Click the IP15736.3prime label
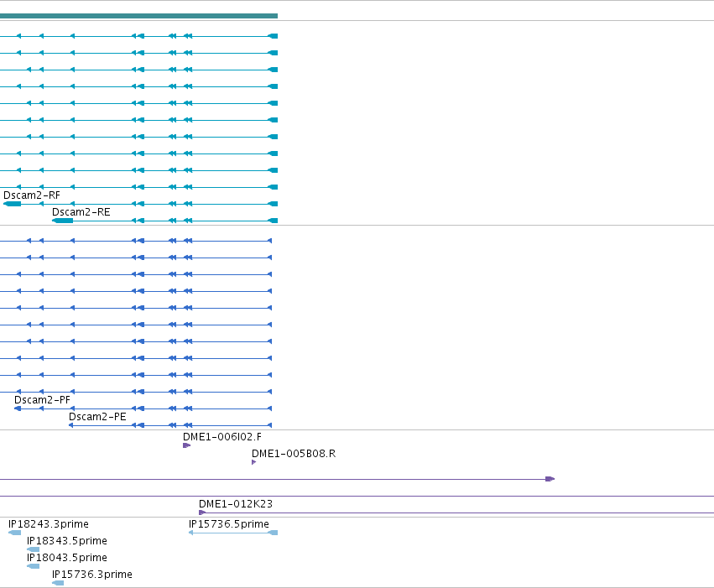This screenshot has height=588, width=714. tap(92, 575)
